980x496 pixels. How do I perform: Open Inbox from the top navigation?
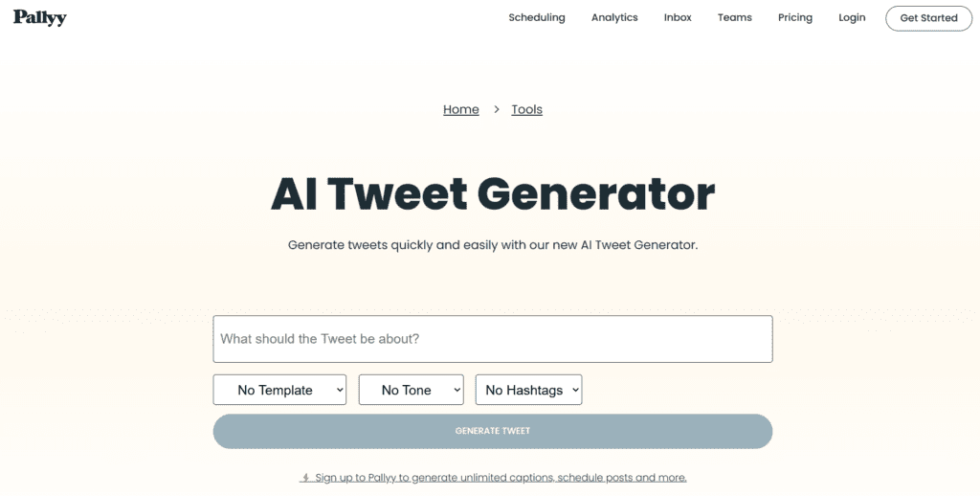tap(678, 17)
